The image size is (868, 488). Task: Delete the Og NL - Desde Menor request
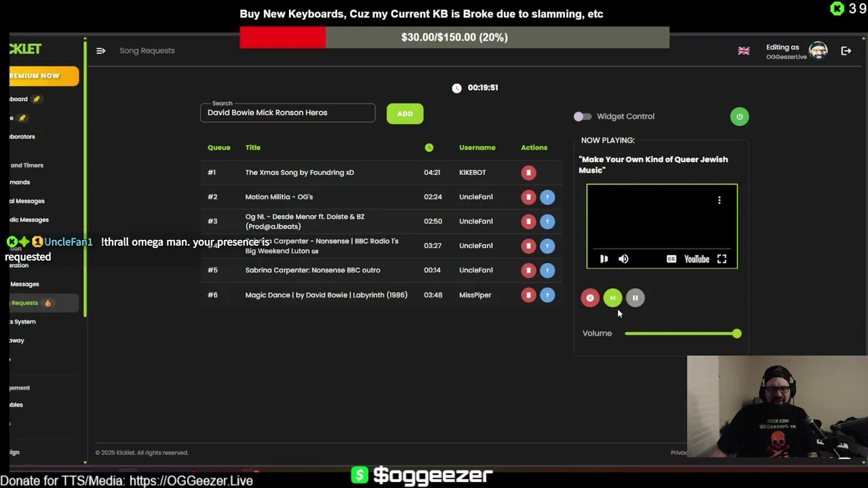point(528,222)
